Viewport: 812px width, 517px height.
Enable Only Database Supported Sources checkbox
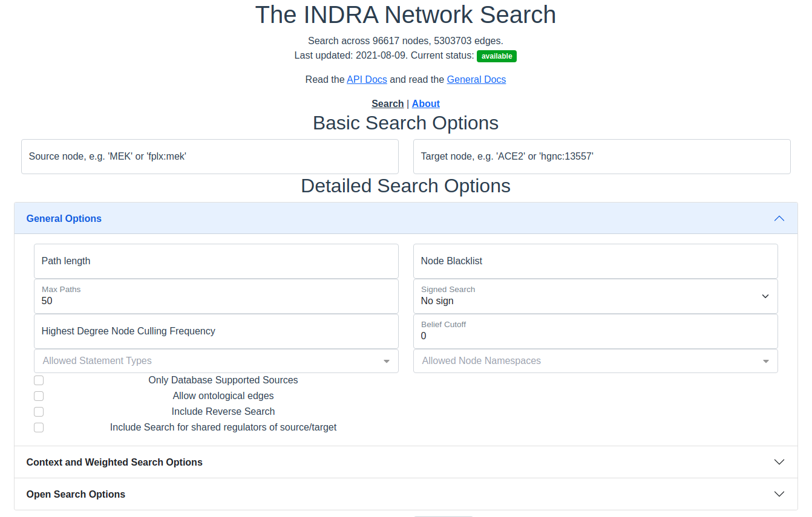(39, 380)
